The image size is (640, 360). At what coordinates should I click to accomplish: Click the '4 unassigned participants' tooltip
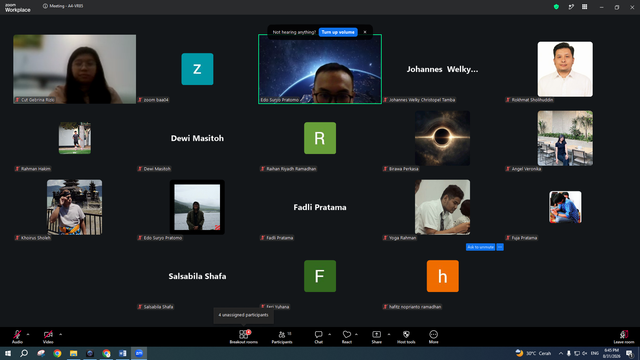243,315
